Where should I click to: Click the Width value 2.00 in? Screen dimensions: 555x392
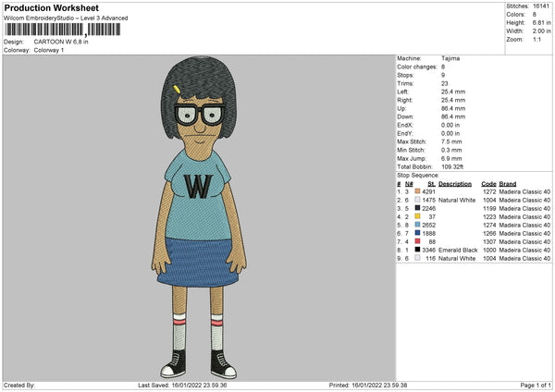pos(541,31)
